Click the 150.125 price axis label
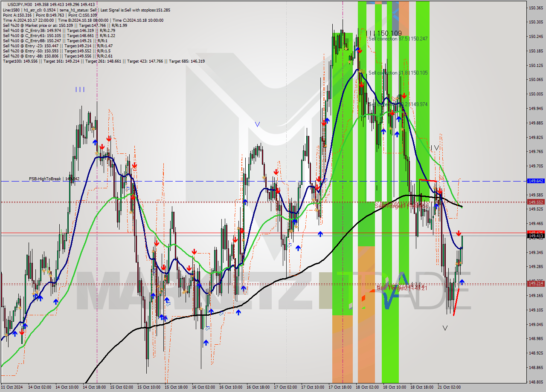This screenshot has height=392, width=546. [x=536, y=65]
